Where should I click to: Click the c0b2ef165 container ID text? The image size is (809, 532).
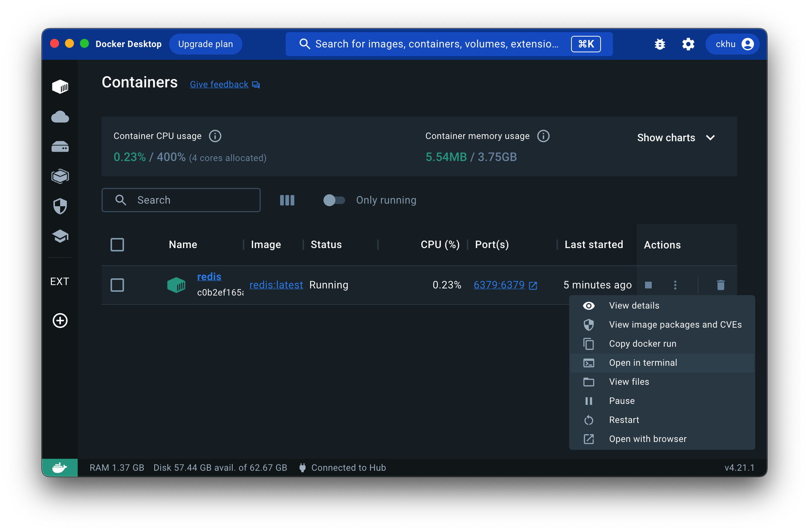[x=220, y=293]
